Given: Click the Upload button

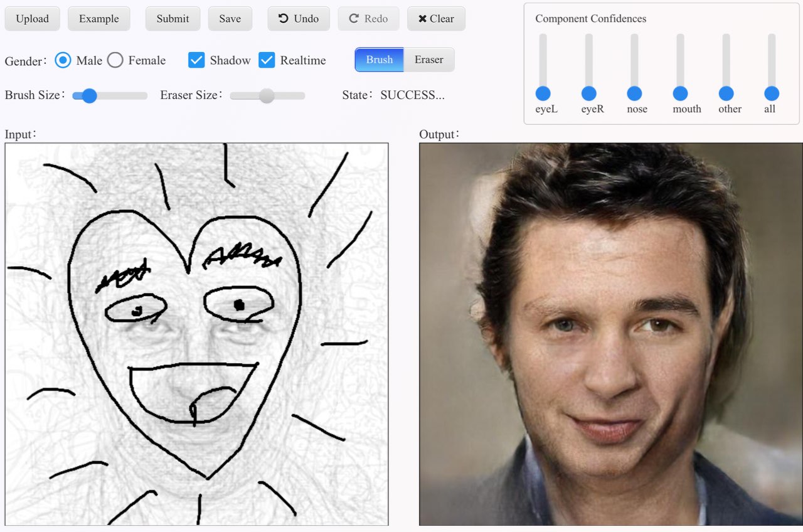Looking at the screenshot, I should (32, 19).
